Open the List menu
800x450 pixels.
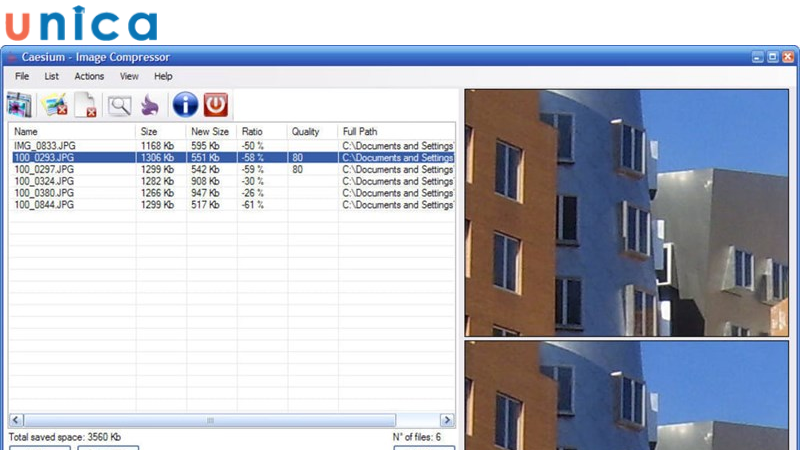pyautogui.click(x=52, y=76)
